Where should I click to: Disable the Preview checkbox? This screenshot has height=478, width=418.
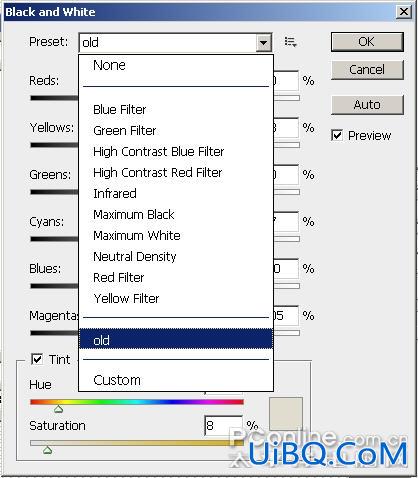point(337,135)
